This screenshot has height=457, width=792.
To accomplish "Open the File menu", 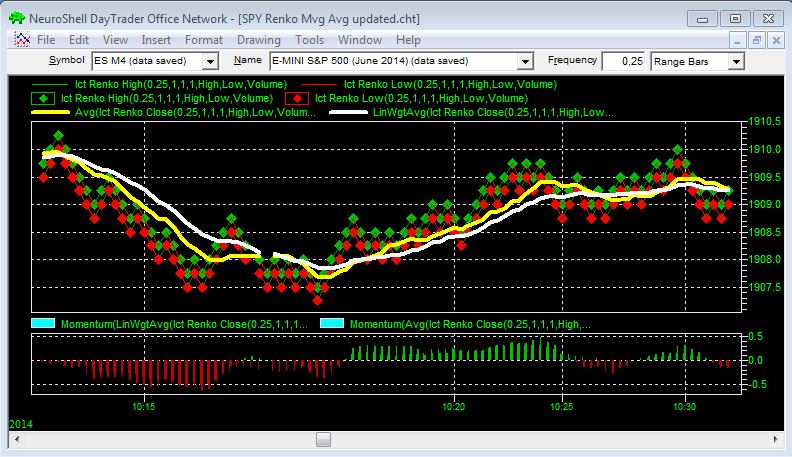I will pyautogui.click(x=46, y=40).
